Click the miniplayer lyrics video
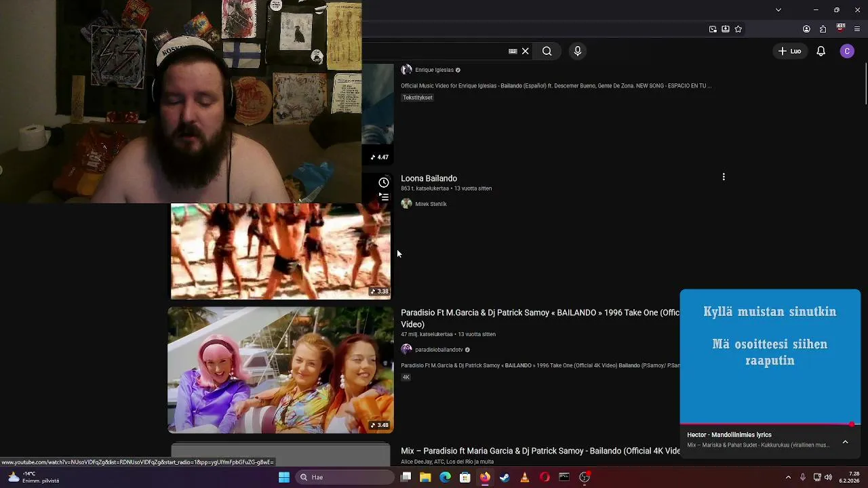 [x=770, y=357]
